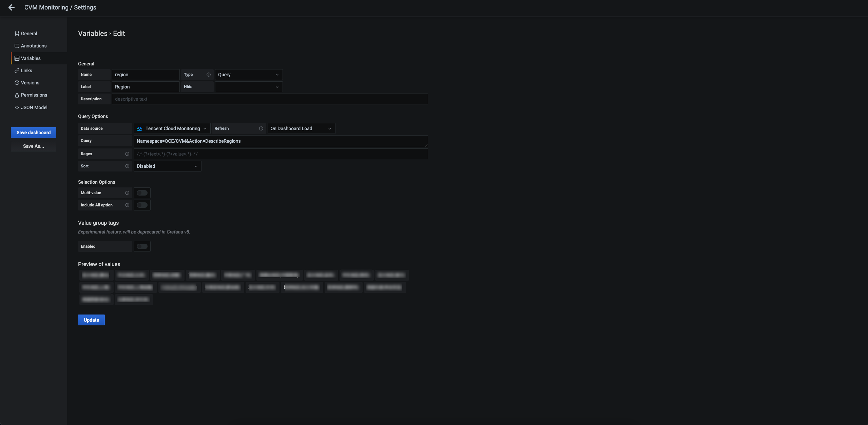Expand the Sort dropdown showing Disabled

[167, 166]
